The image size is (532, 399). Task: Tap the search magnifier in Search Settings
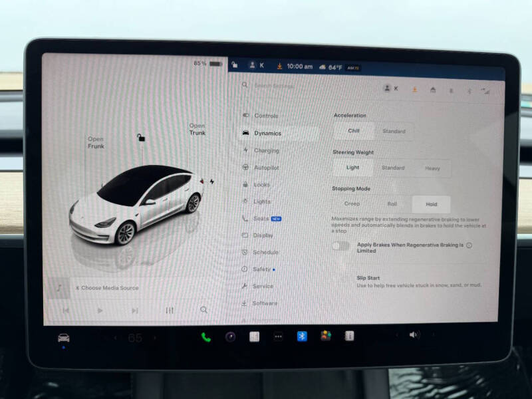245,85
